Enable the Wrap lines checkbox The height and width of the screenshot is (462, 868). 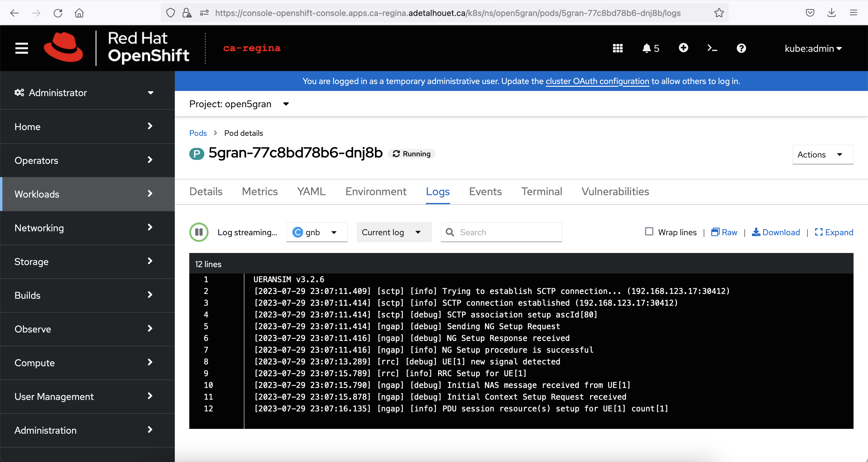point(649,232)
